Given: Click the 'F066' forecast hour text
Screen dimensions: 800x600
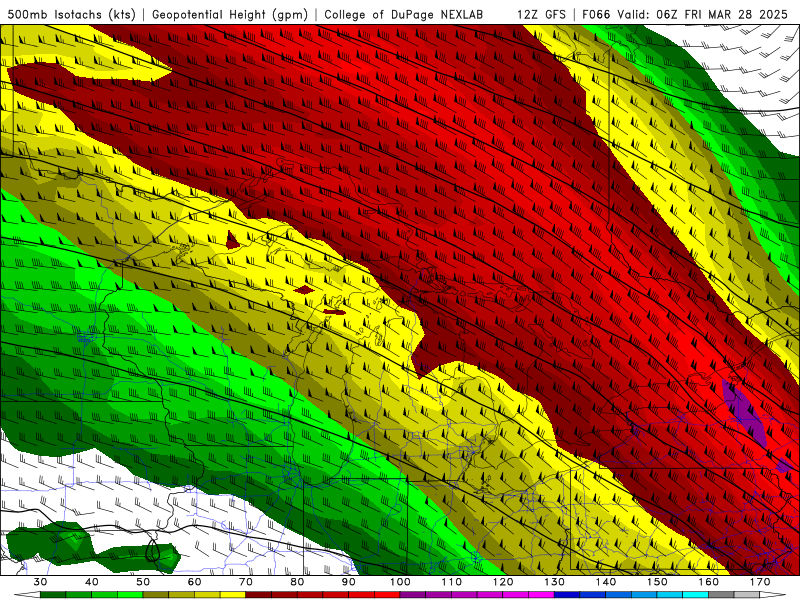Looking at the screenshot, I should pos(596,14).
